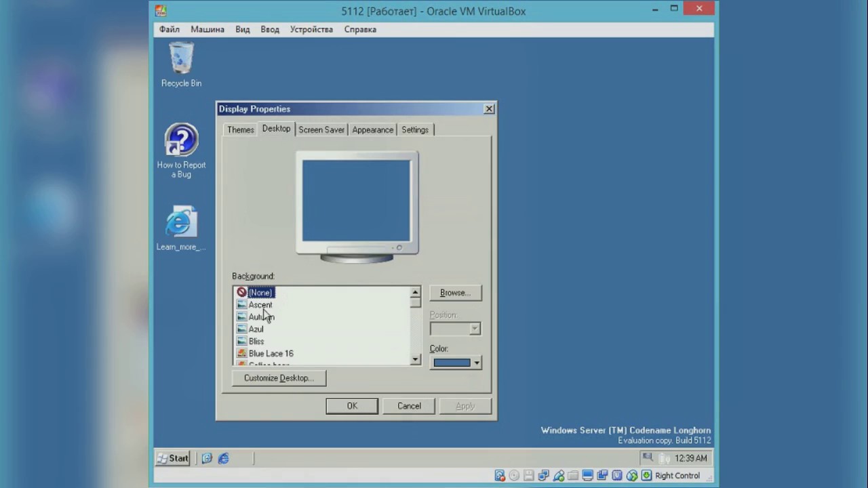Open the Recycle Bin desktop icon

pyautogui.click(x=181, y=65)
